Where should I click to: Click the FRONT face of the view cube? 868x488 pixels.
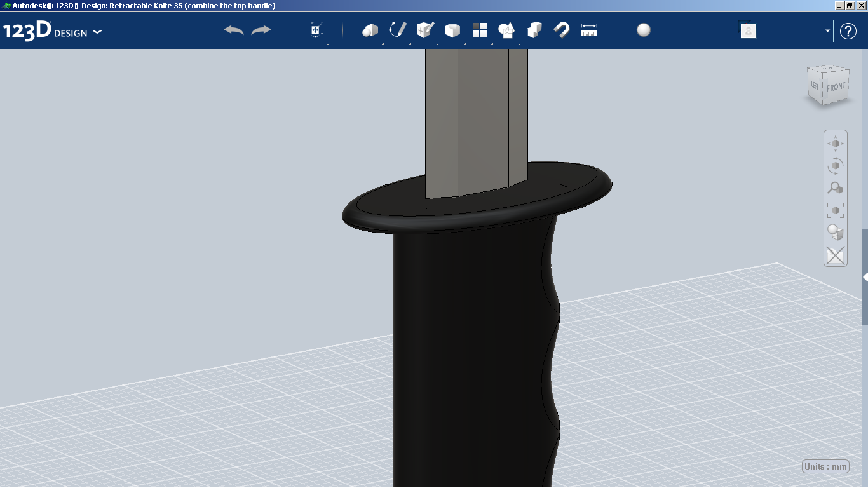(836, 85)
